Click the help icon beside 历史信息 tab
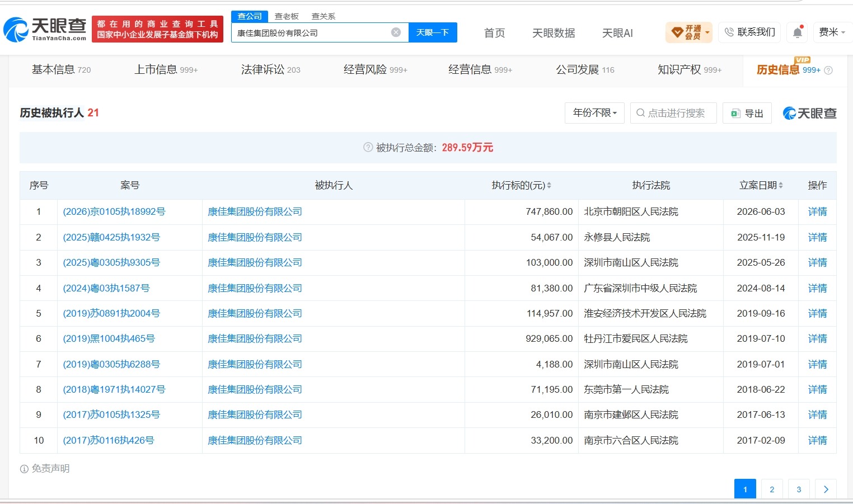 tap(828, 70)
